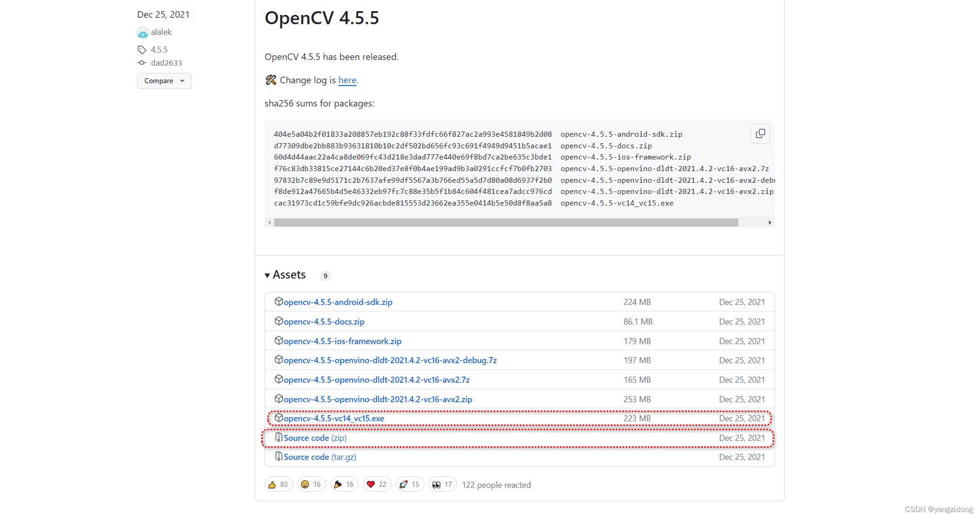980x518 pixels.
Task: Click the '253 MB' size value
Action: click(x=637, y=399)
